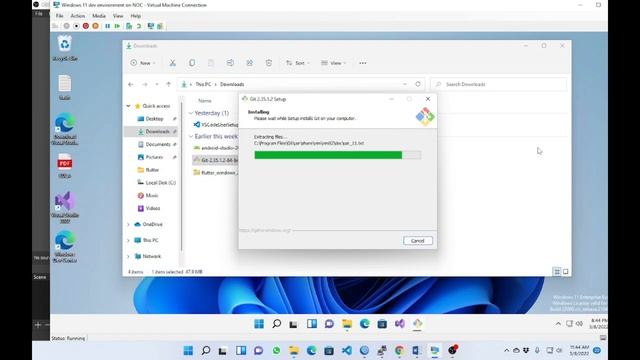This screenshot has height=360, width=640.
Task: Click Documents in Quick access
Action: [158, 144]
